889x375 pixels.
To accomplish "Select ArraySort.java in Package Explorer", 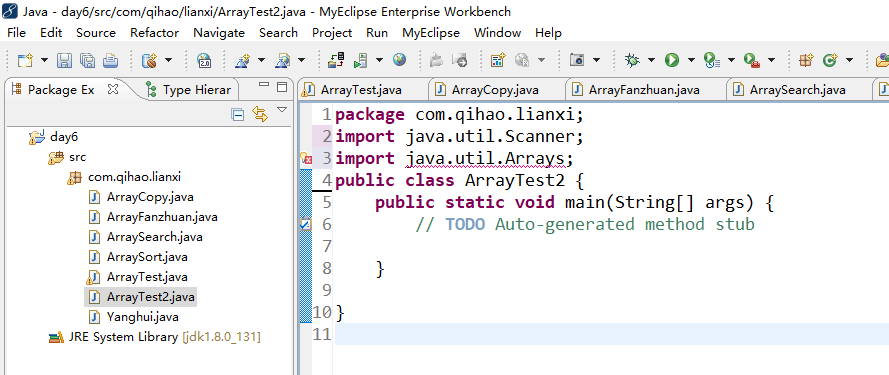I will pyautogui.click(x=146, y=257).
